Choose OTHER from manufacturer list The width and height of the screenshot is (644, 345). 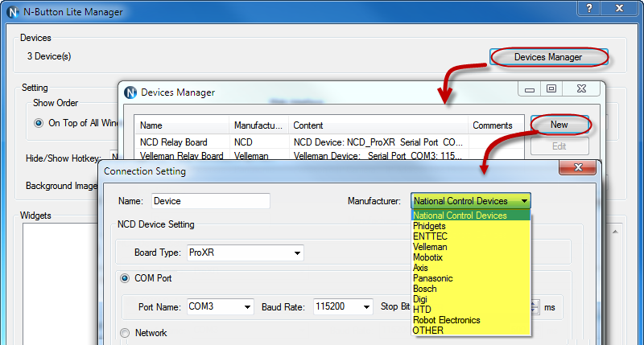[x=471, y=331]
